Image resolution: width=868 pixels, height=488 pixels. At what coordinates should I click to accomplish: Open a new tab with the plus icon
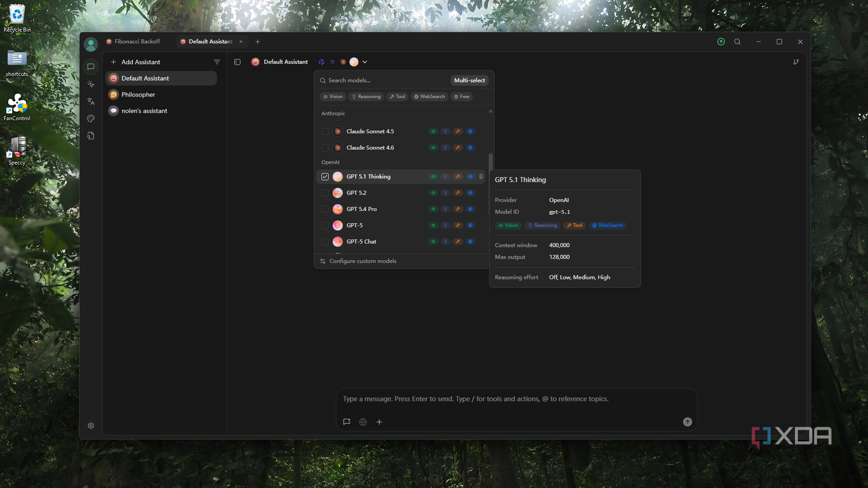pos(258,42)
